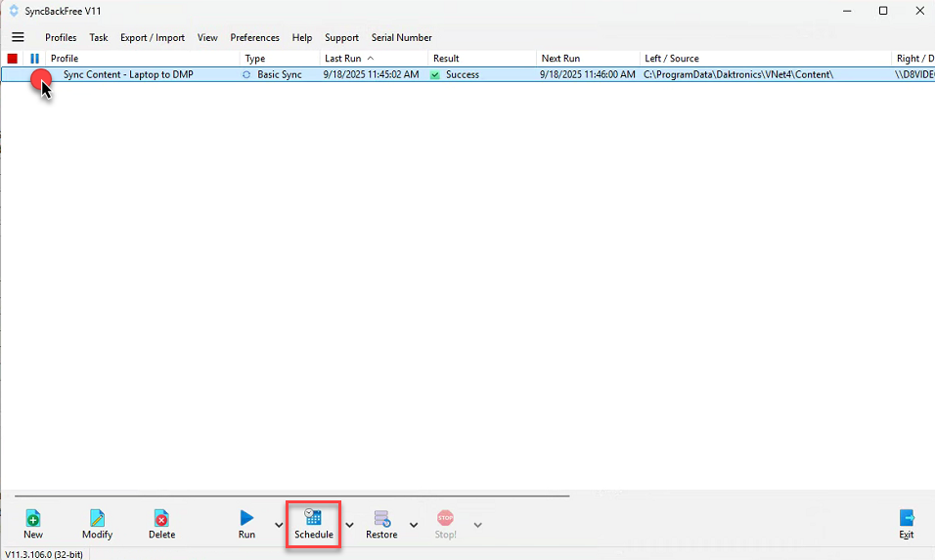The width and height of the screenshot is (935, 560).
Task: Click the blue pause column header
Action: pos(35,59)
